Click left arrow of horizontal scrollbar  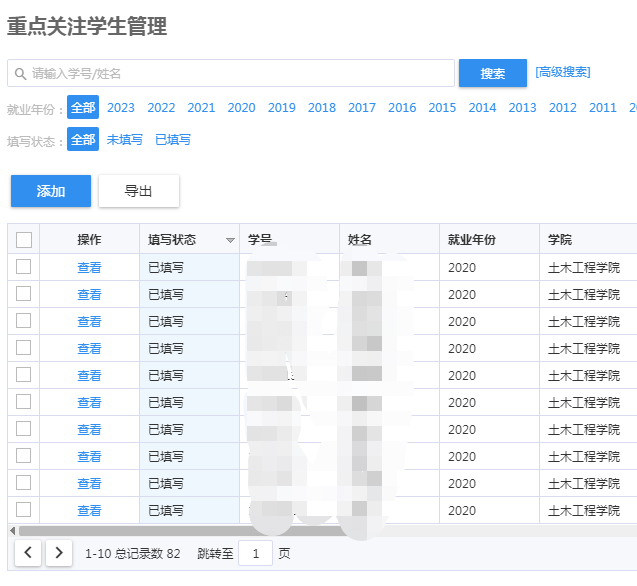(12, 530)
